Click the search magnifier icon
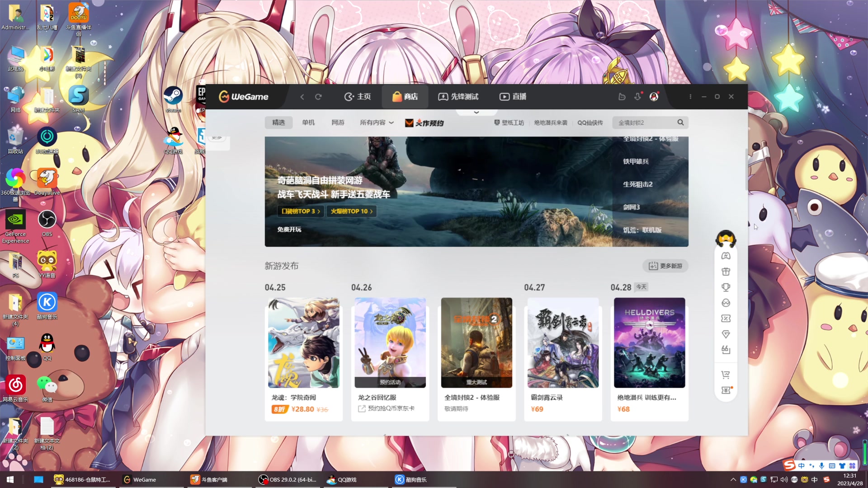868x488 pixels. [680, 122]
